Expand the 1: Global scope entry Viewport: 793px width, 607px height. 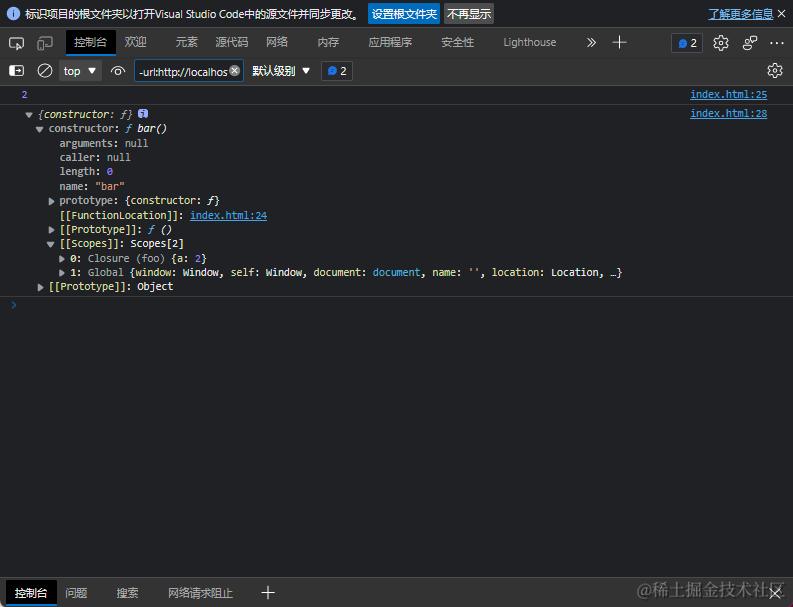coord(62,273)
